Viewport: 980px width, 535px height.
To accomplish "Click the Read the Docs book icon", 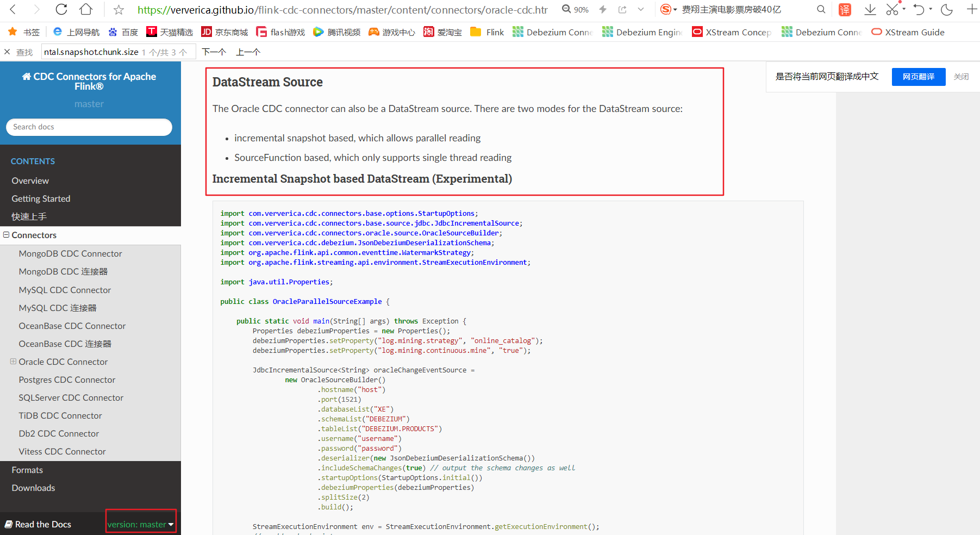I will 9,524.
